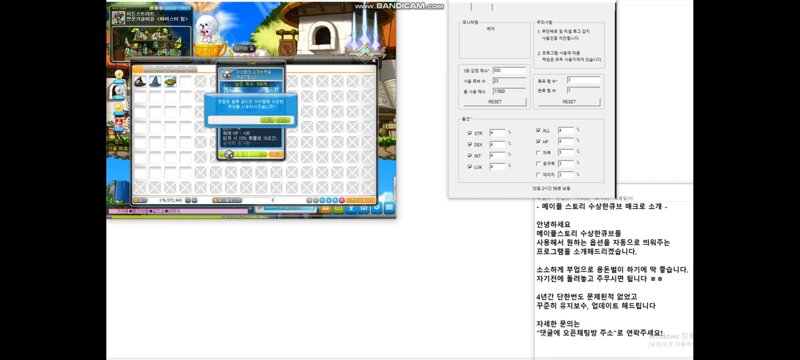Click the pink chat bar at game bottom

[x=178, y=211]
